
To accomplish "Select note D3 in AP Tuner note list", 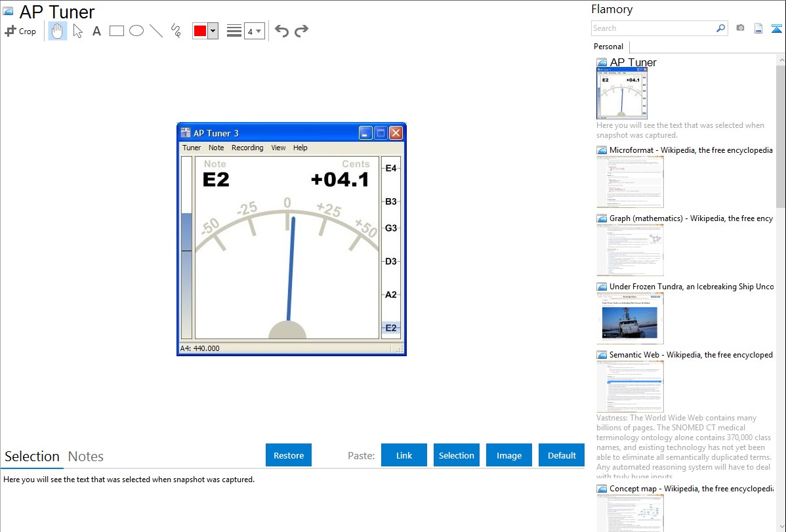I will pyautogui.click(x=391, y=261).
